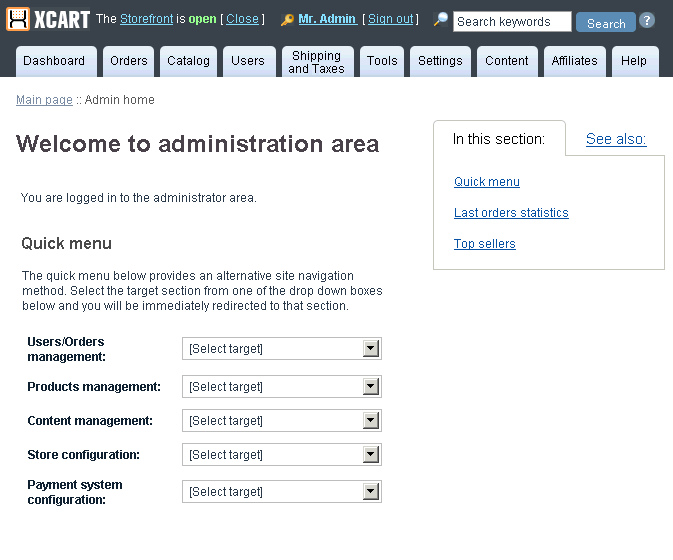Click the Welcome to administration area heading
673x560 pixels.
[197, 144]
